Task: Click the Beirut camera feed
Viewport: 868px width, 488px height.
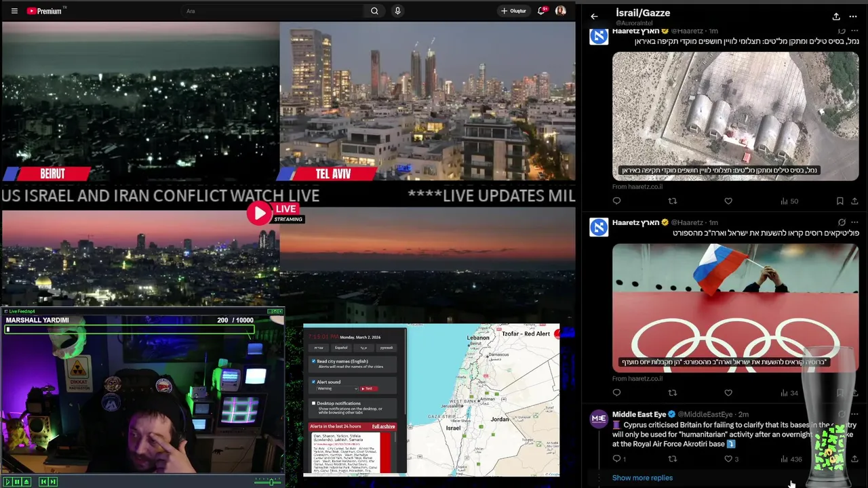Action: (140, 102)
